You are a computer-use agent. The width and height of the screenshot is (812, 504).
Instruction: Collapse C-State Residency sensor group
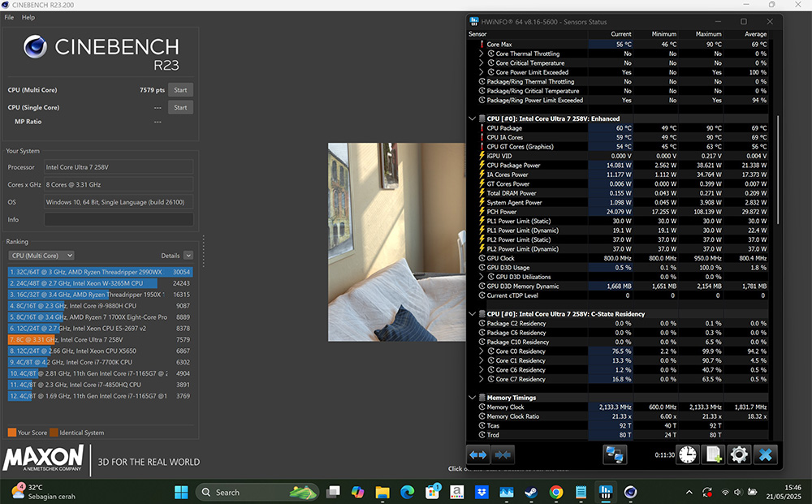tap(472, 314)
